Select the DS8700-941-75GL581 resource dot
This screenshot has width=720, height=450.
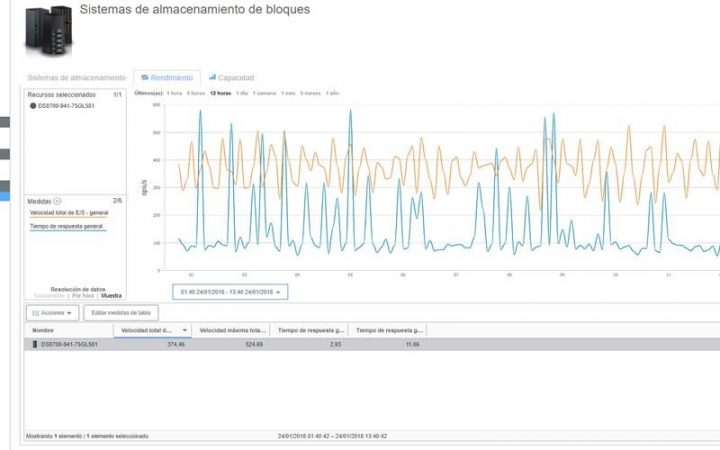coord(33,106)
